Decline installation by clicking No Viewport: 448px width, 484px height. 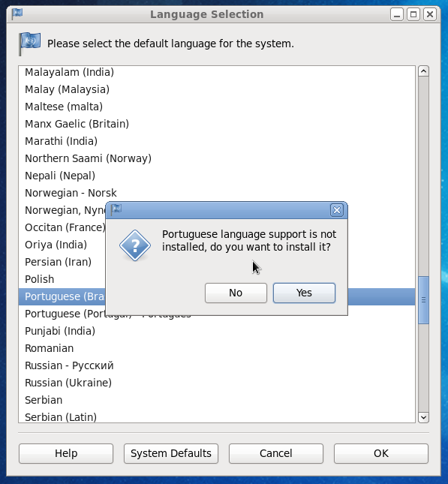tap(236, 293)
